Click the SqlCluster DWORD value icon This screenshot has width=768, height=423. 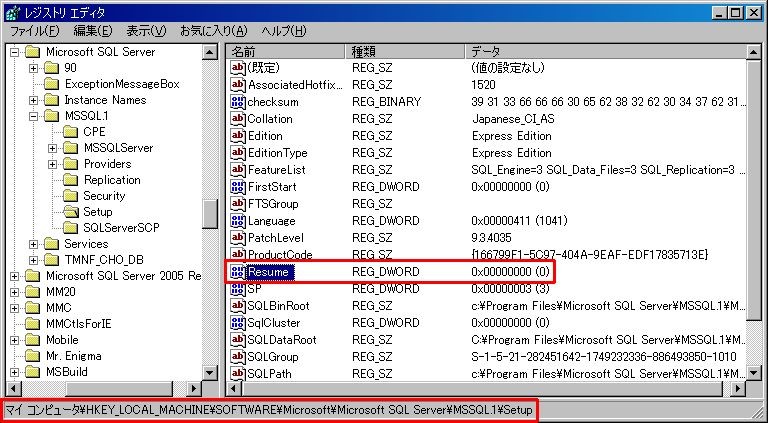(238, 323)
